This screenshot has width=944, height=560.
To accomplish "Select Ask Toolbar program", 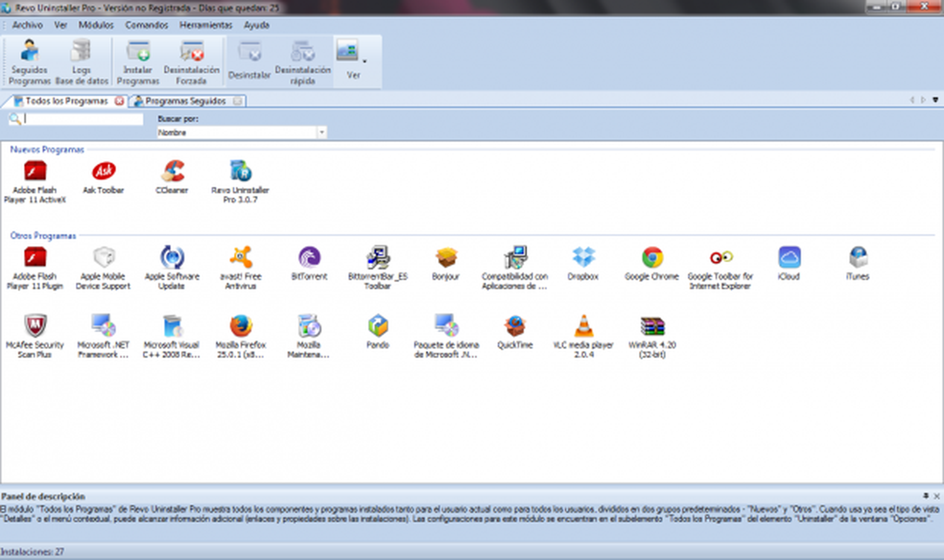I will [x=103, y=177].
